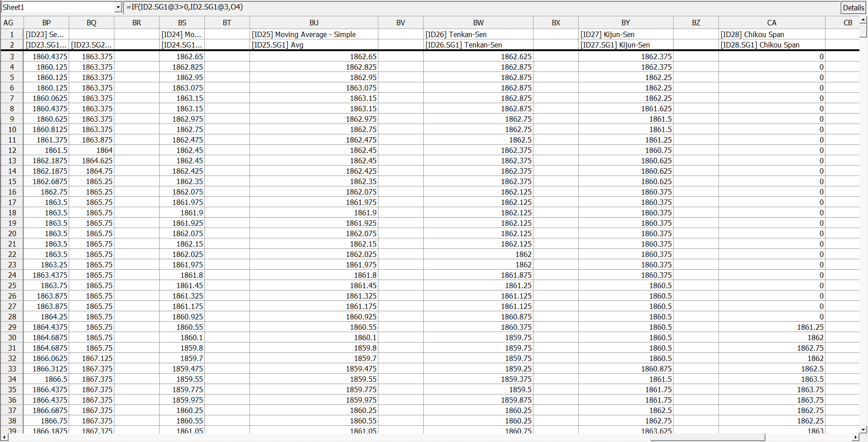Select row 12 header
Image resolution: width=868 pixels, height=442 pixels.
coord(12,150)
